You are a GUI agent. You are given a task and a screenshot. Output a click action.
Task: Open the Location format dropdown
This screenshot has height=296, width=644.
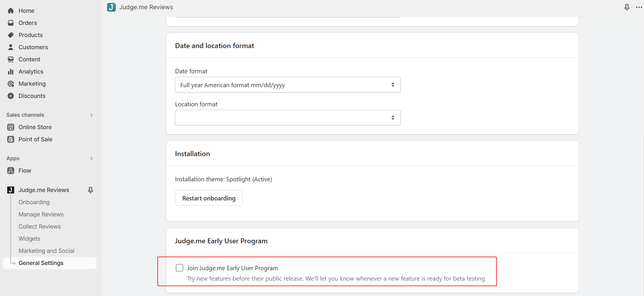point(288,118)
